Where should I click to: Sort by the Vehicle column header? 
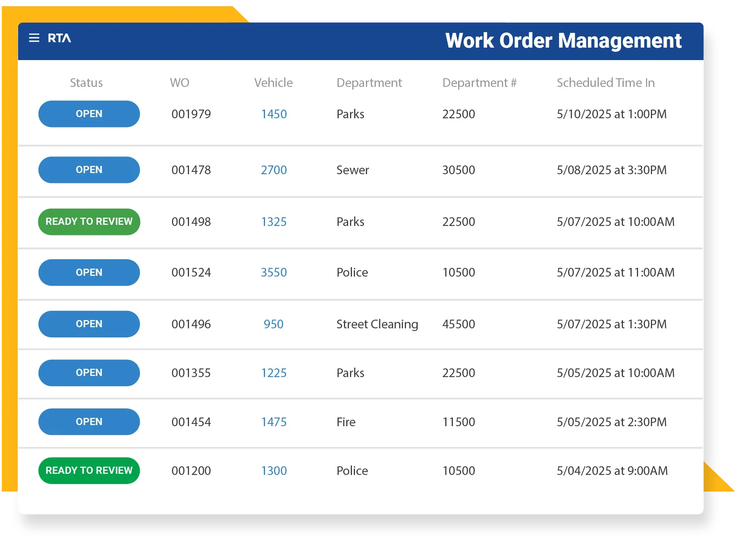(274, 83)
